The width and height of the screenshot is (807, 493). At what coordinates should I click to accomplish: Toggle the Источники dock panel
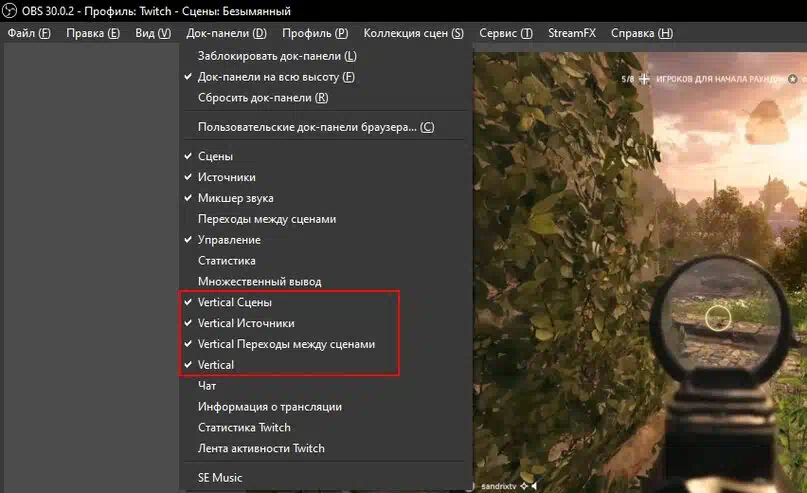(x=325, y=177)
